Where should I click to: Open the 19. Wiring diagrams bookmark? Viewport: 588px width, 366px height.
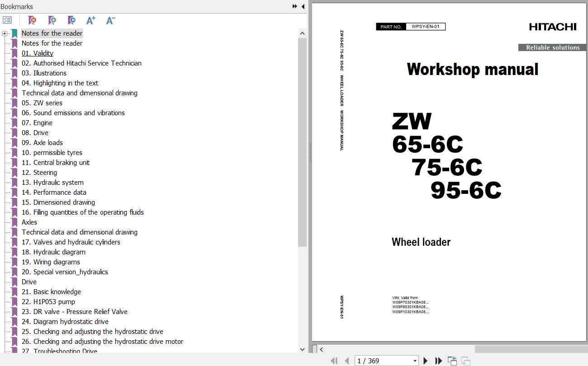(51, 262)
